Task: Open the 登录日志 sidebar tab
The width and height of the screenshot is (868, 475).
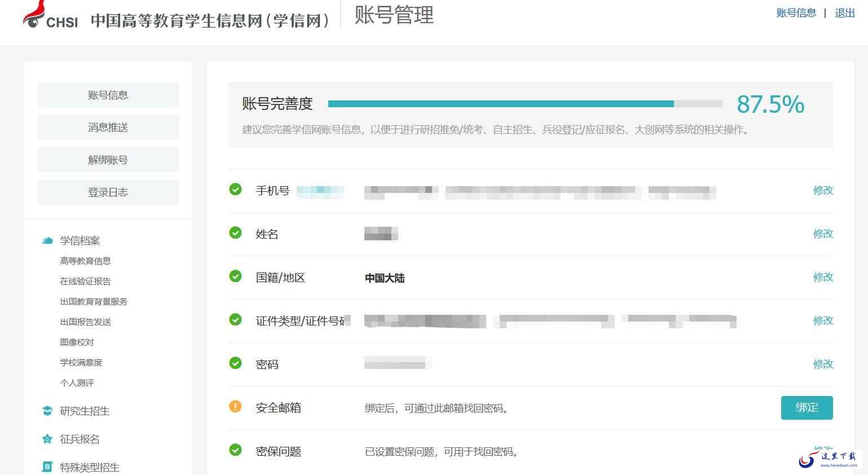Action: [108, 192]
